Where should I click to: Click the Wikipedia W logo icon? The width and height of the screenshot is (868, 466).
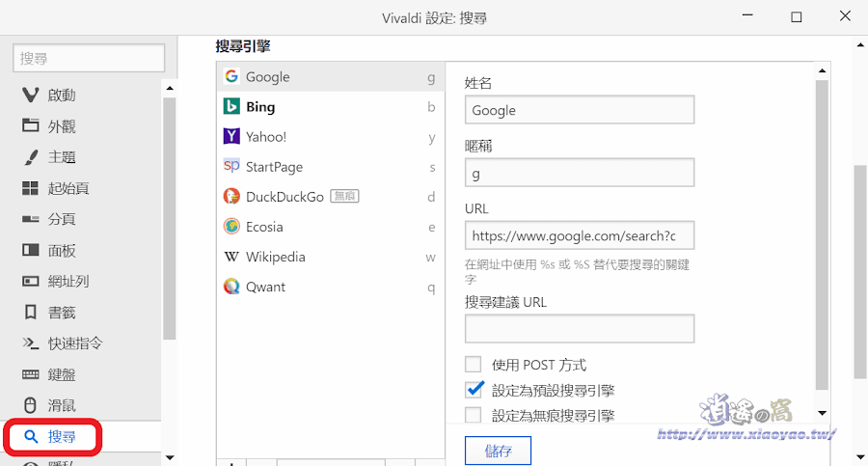coord(231,256)
